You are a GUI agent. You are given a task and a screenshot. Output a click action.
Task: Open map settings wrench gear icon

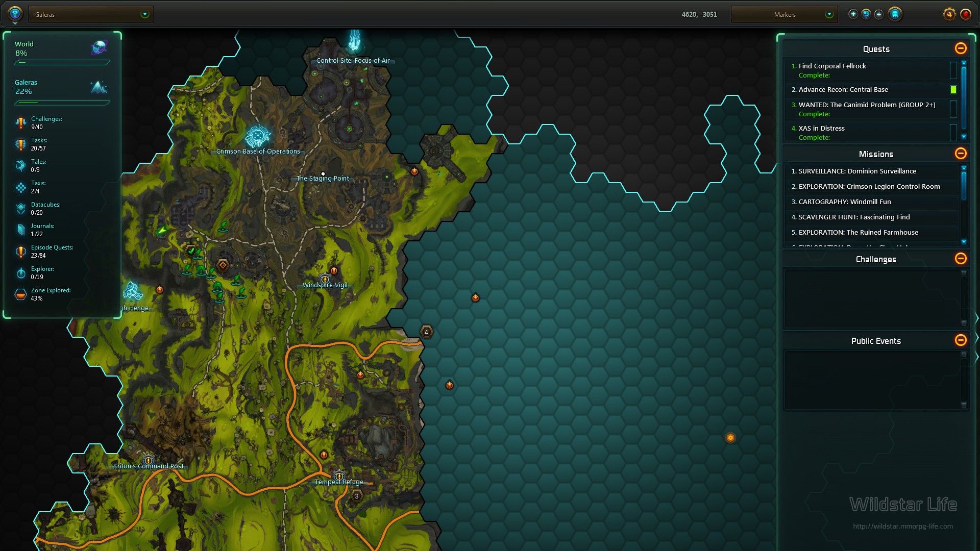coord(949,14)
